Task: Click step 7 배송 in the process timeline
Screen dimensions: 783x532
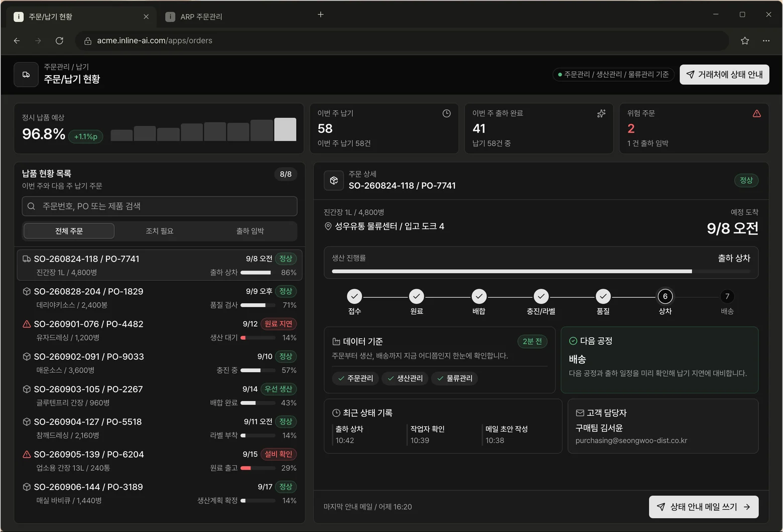Action: [x=727, y=297]
